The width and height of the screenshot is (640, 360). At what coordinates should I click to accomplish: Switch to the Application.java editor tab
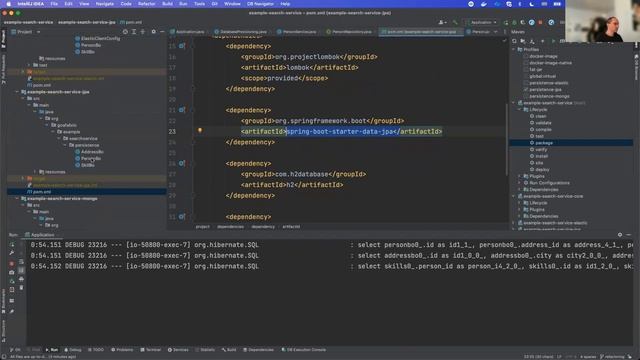coord(187,31)
